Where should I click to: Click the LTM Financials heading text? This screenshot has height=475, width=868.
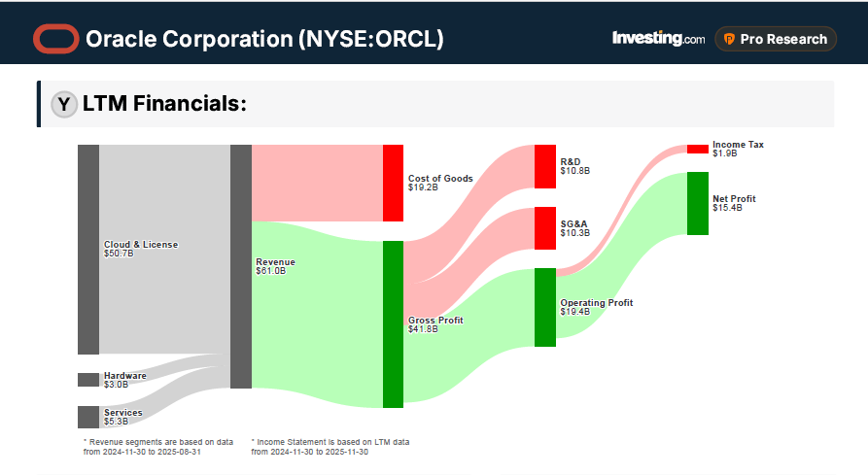point(164,104)
